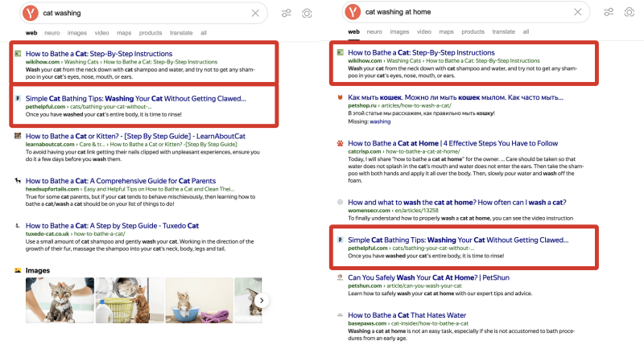The image size is (644, 349).
Task: Open 'How to Bathe a Cat or Kitten?' result
Action: coord(135,136)
